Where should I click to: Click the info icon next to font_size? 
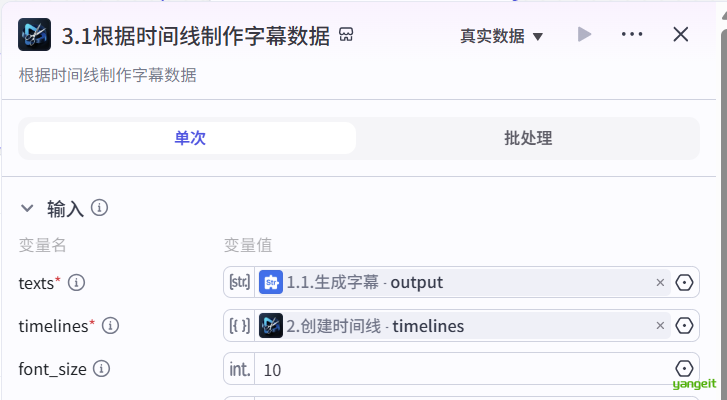101,369
